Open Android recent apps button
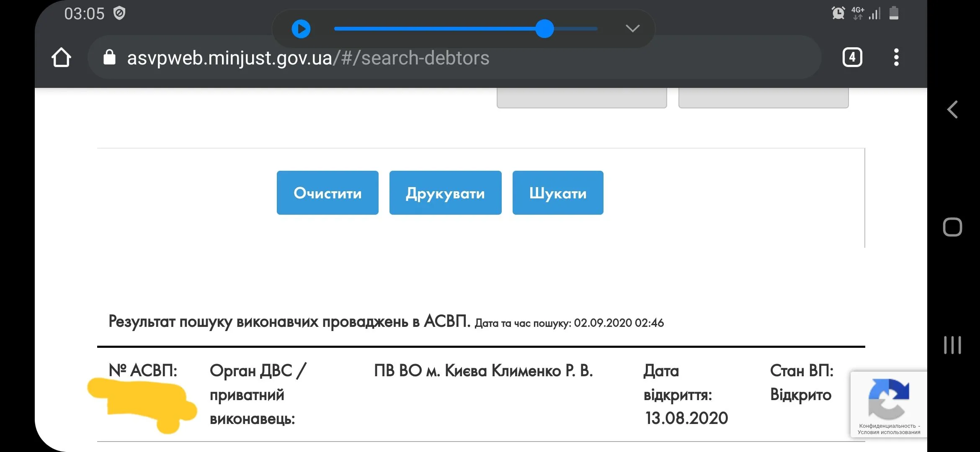 pyautogui.click(x=952, y=345)
